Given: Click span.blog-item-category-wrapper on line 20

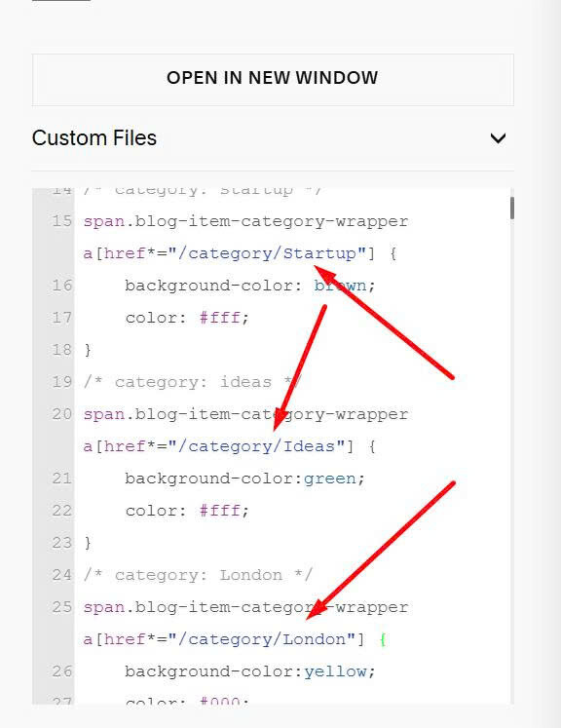Looking at the screenshot, I should click(245, 414).
